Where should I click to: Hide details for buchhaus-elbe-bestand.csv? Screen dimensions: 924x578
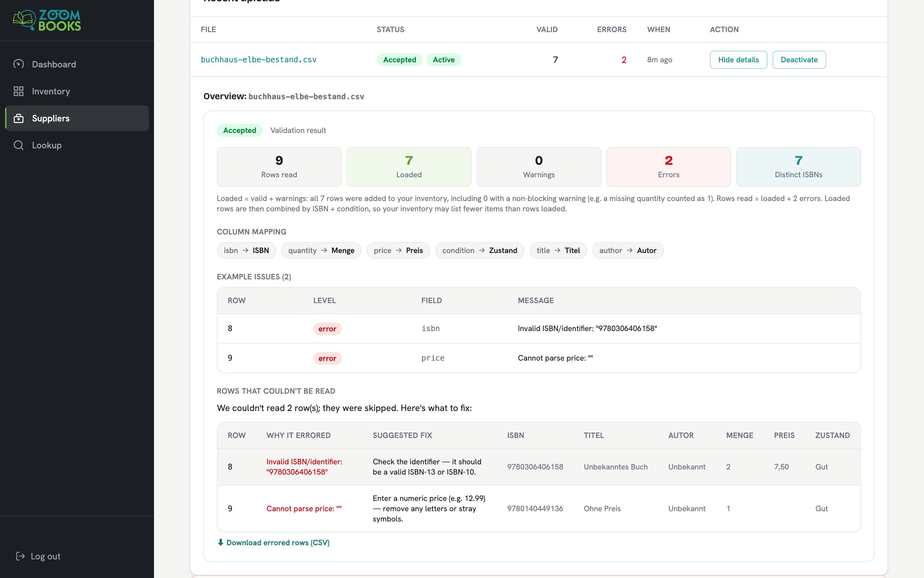738,60
